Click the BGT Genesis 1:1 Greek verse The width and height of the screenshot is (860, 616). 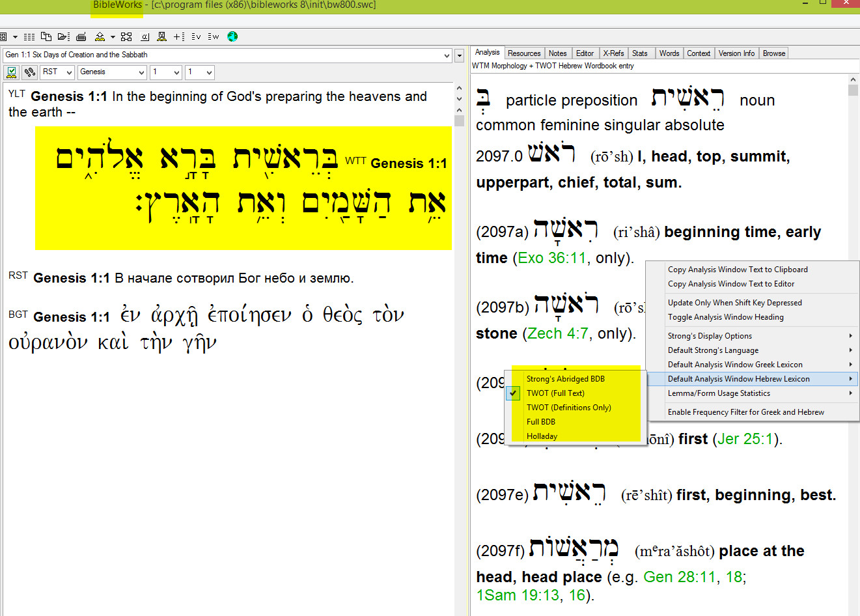tap(206, 329)
